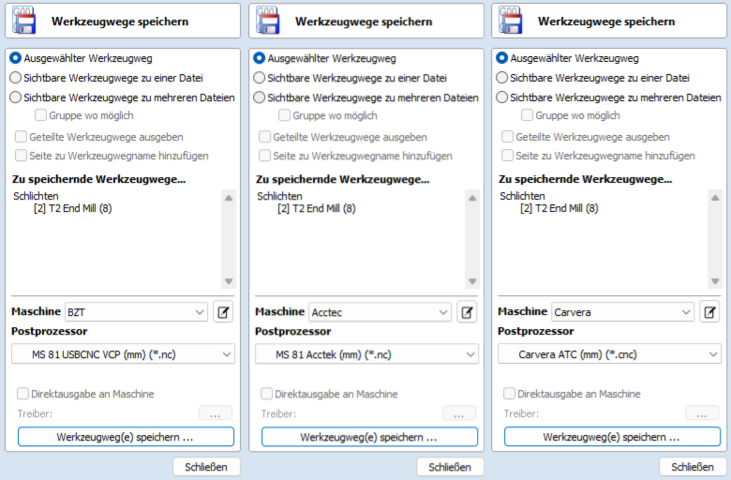Click the edit machine icon beside the Carvera dropdown
Screen dimensions: 731x480
(709, 312)
